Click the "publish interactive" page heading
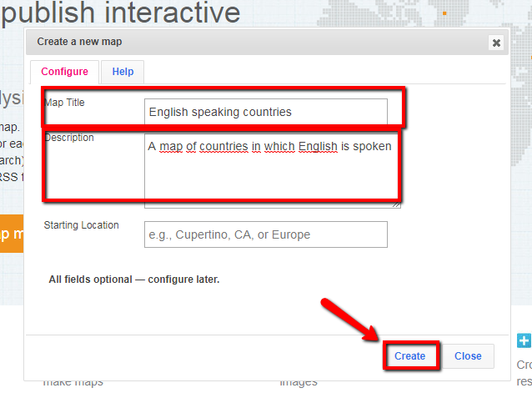The image size is (532, 398). tap(121, 13)
